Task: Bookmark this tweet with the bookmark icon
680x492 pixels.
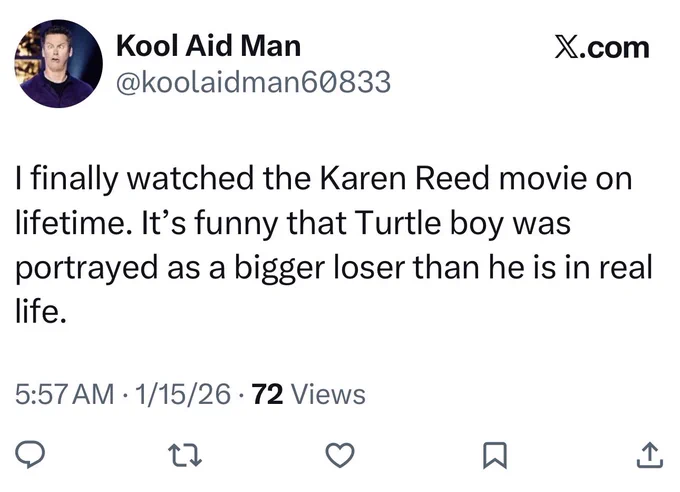Action: pyautogui.click(x=495, y=455)
